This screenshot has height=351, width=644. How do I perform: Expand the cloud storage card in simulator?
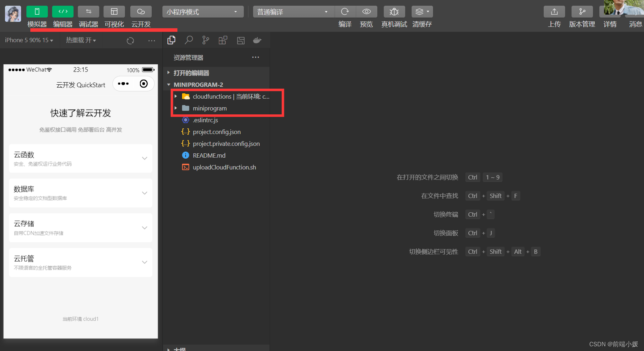pos(81,228)
